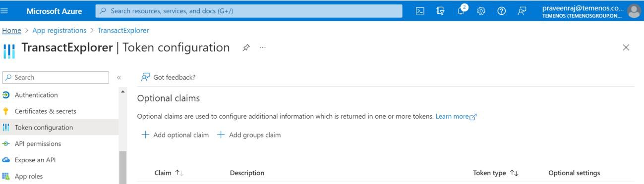Click the App roles icon
The height and width of the screenshot is (184, 644).
(6, 176)
